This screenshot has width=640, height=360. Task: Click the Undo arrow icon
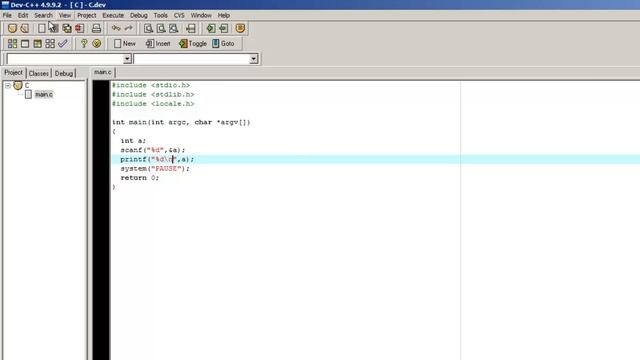click(116, 28)
